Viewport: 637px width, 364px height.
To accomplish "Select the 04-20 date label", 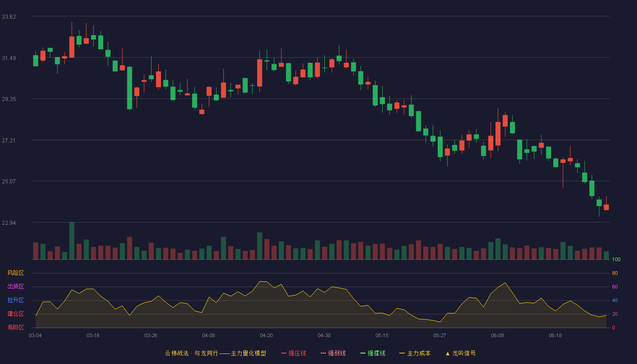I will pos(266,335).
